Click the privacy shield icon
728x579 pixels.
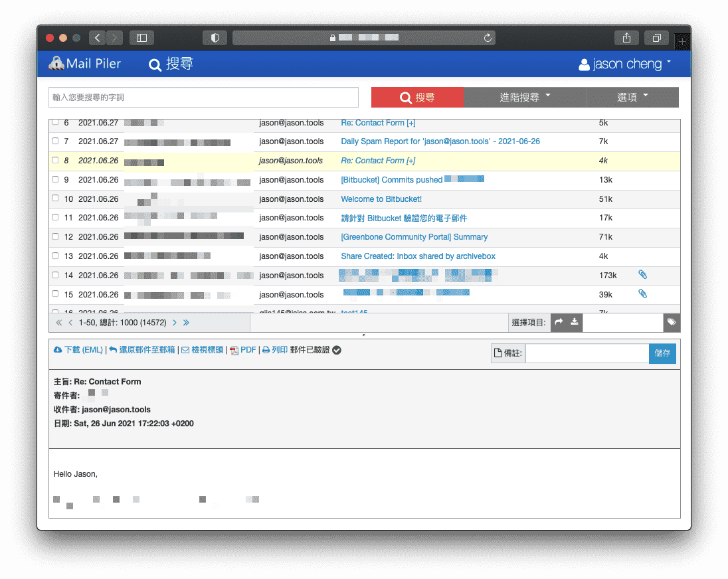tap(215, 38)
